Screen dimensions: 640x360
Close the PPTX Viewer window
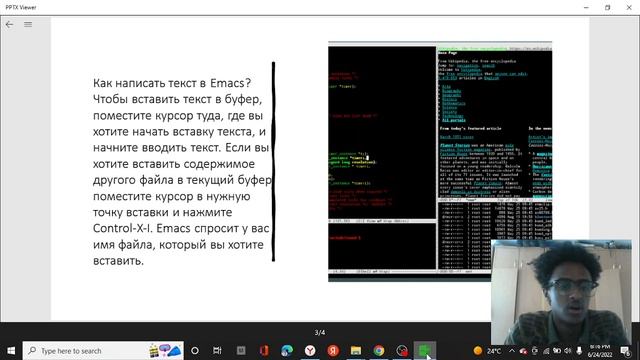(x=629, y=7)
